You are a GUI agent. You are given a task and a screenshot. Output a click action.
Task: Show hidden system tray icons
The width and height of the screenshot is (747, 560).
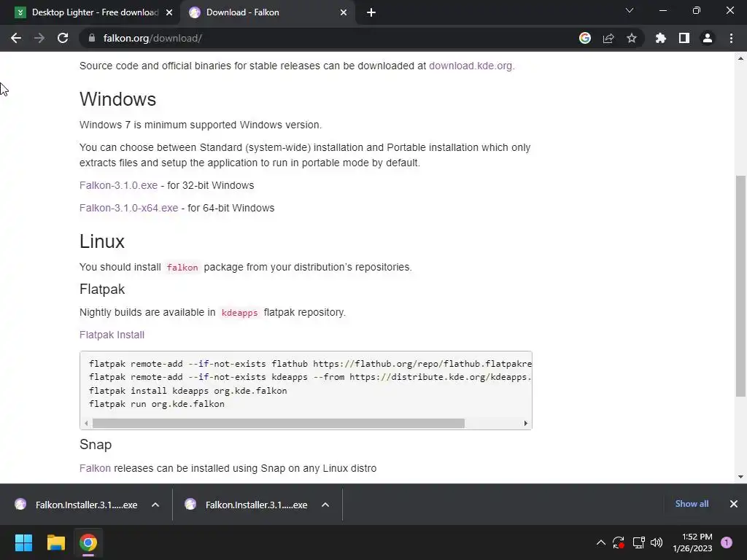pyautogui.click(x=601, y=542)
